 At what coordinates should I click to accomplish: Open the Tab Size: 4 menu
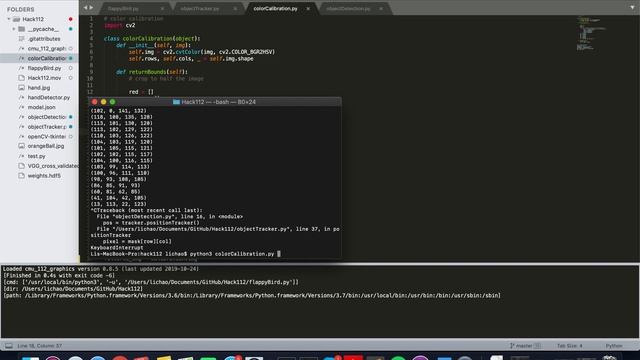570,346
